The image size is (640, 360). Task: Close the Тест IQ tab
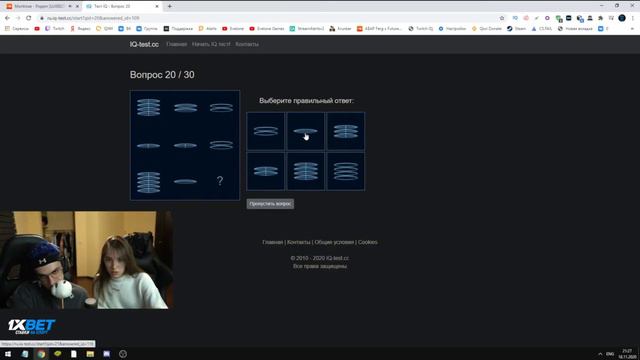(157, 7)
